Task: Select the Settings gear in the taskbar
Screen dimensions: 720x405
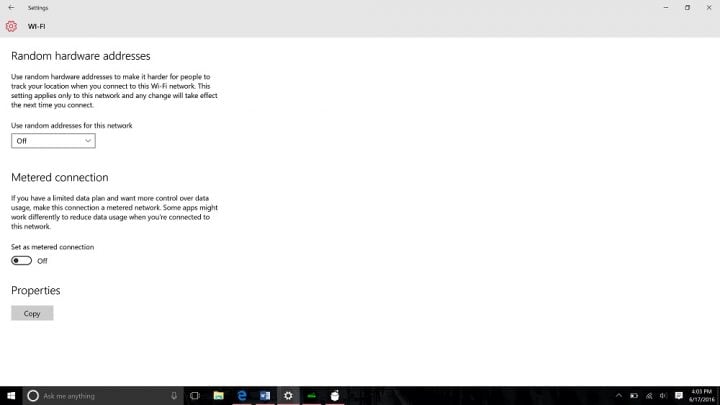Action: click(x=288, y=396)
